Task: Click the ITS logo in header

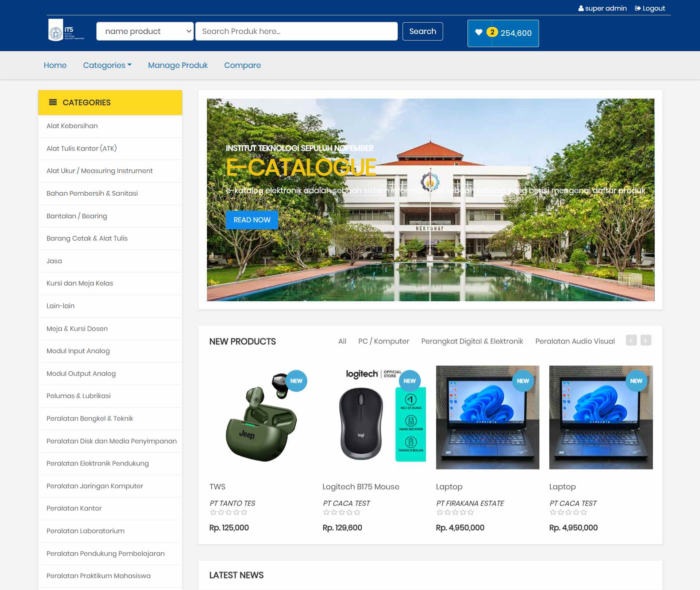Action: click(66, 31)
